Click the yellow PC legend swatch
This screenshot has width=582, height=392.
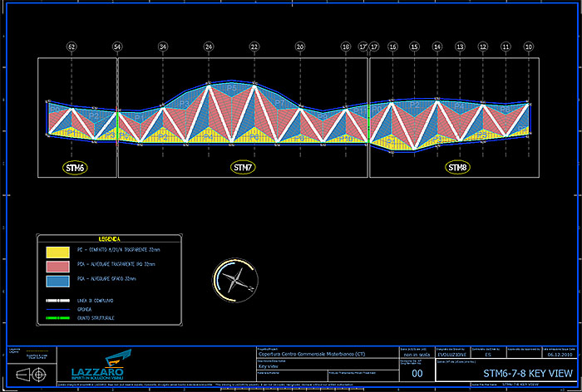[57, 249]
